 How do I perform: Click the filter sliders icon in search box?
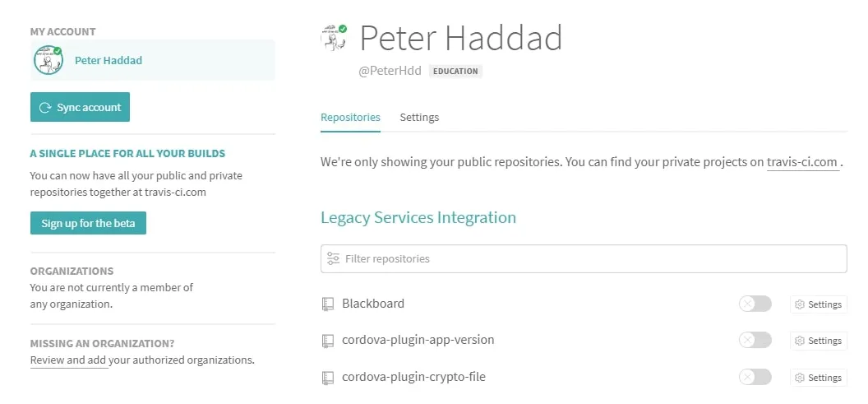pyautogui.click(x=333, y=259)
